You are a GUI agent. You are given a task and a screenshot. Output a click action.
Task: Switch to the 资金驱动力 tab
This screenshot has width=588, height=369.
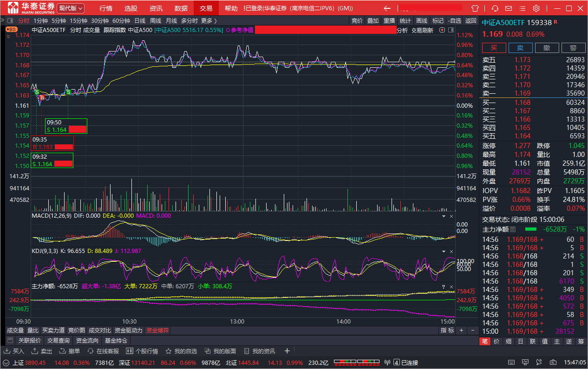coord(129,330)
